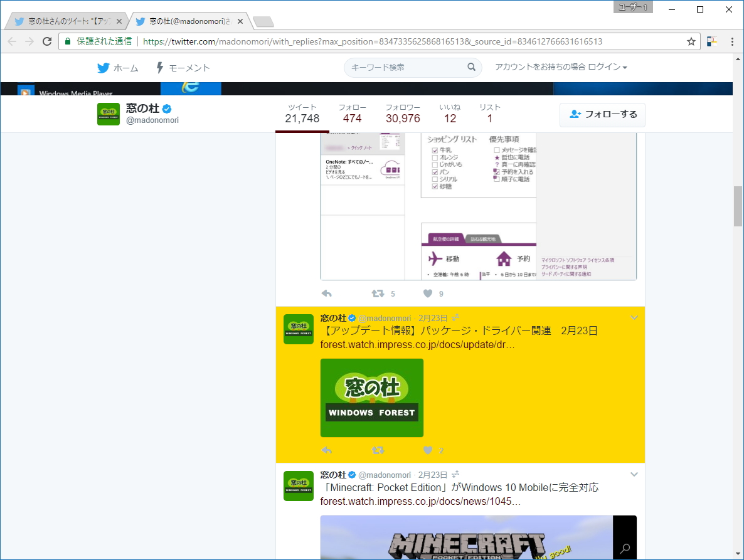
Task: Click the reply arrow on the OneNote tweet
Action: point(327,293)
